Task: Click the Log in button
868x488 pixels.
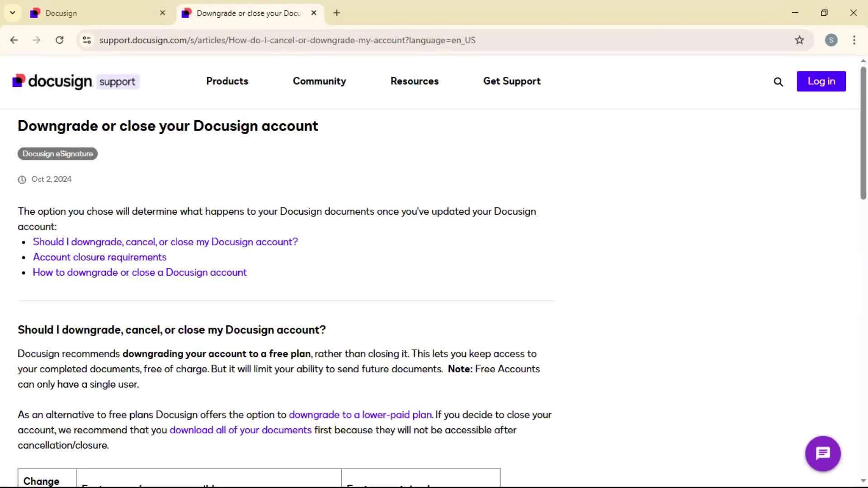Action: pyautogui.click(x=821, y=81)
